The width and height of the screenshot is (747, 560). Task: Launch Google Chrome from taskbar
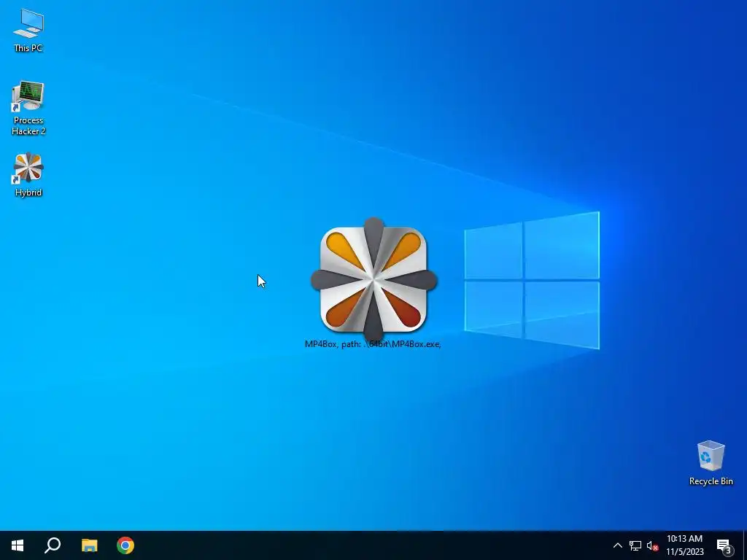coord(125,545)
